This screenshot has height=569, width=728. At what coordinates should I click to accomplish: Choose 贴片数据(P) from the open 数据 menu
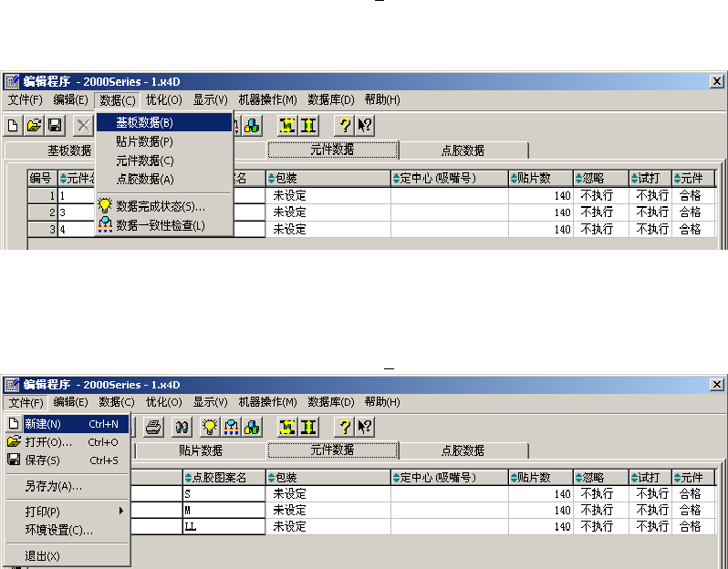164,141
